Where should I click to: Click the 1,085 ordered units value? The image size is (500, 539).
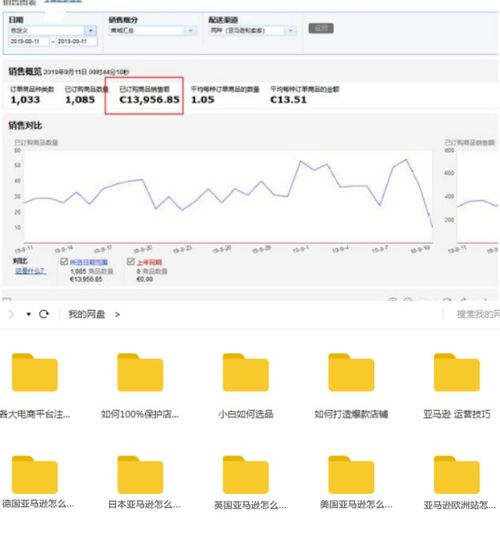(80, 100)
